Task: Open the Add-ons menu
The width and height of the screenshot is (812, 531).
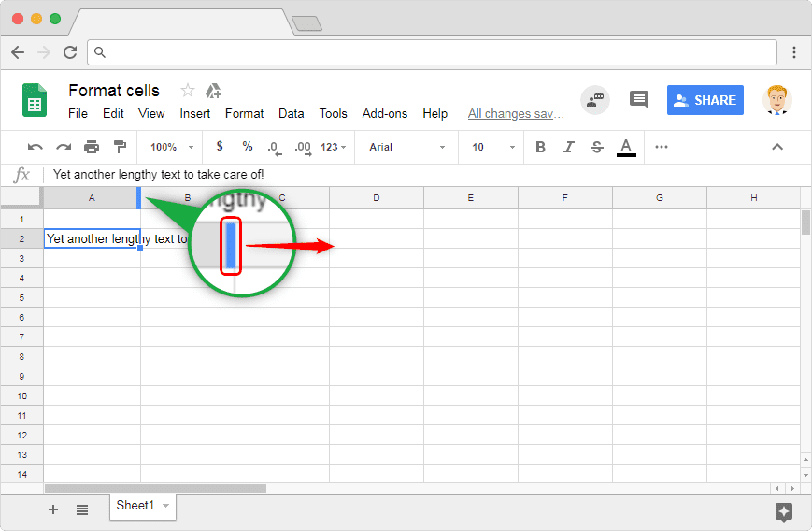Action: click(x=385, y=113)
